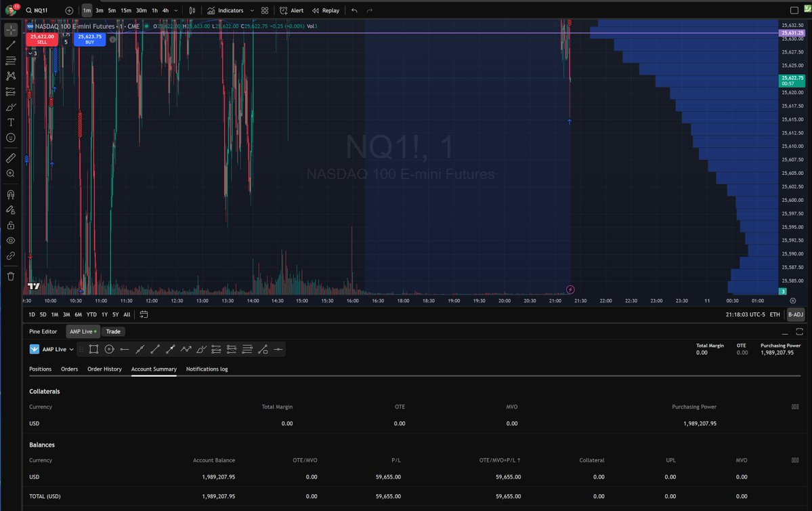Click the order info icon beside BUY
812x511 pixels.
112,39
